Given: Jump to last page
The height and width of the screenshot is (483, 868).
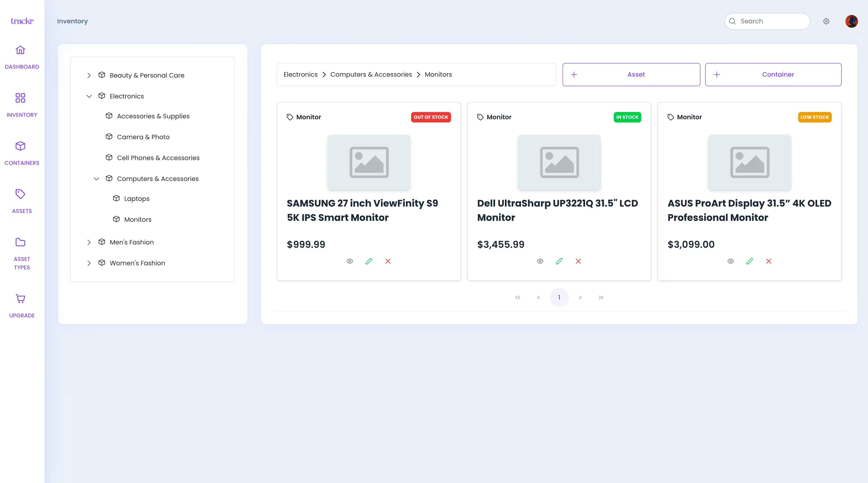Looking at the screenshot, I should 601,297.
